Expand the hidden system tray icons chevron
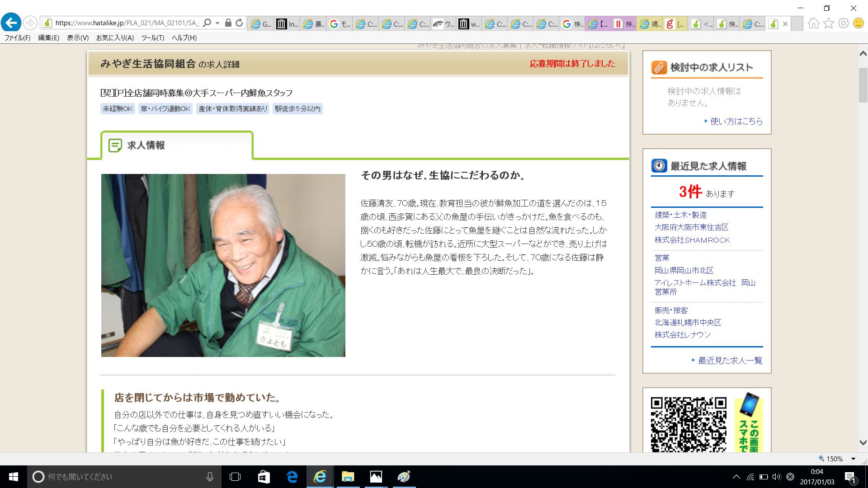Image resolution: width=868 pixels, height=488 pixels. [736, 477]
